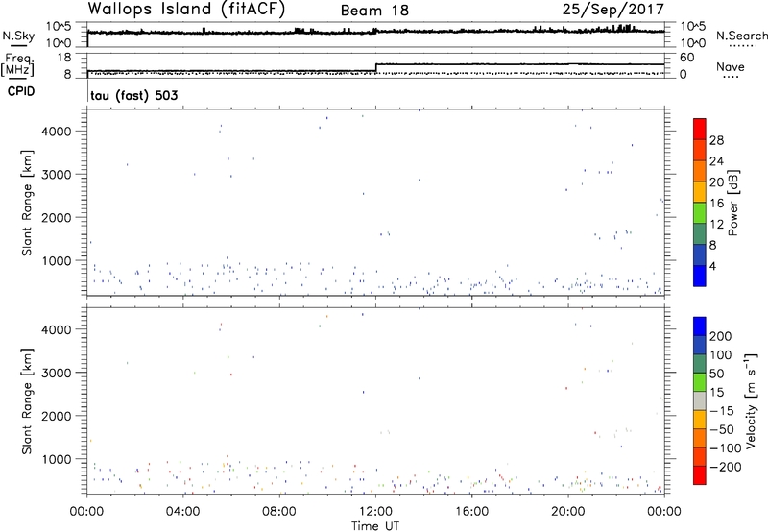Click the '20:00' time tick label
The height and width of the screenshot is (532, 768).
pos(568,512)
